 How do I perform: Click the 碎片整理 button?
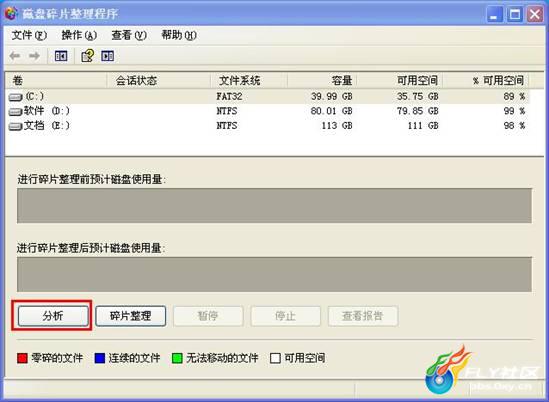tap(131, 316)
